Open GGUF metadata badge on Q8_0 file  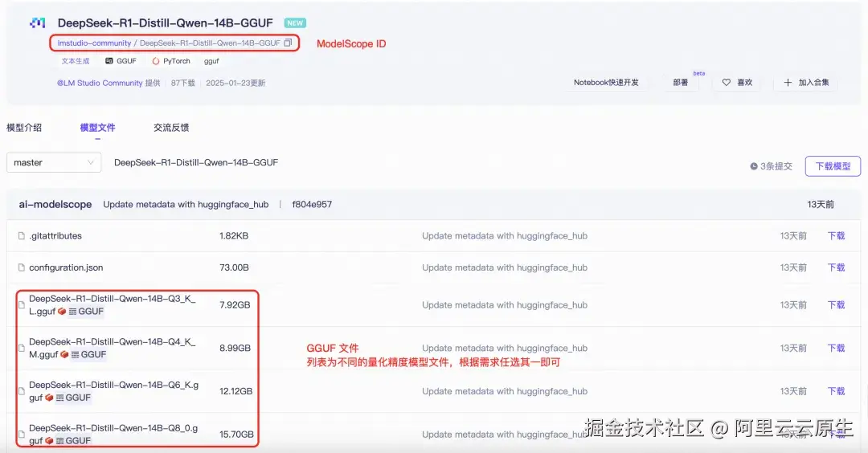tap(73, 441)
